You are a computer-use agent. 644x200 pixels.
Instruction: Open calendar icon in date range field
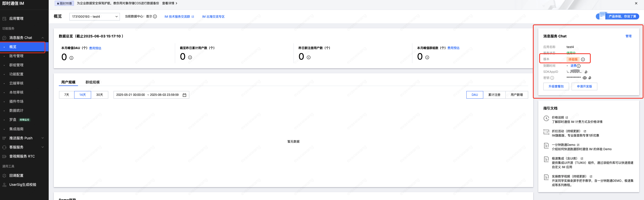point(184,95)
